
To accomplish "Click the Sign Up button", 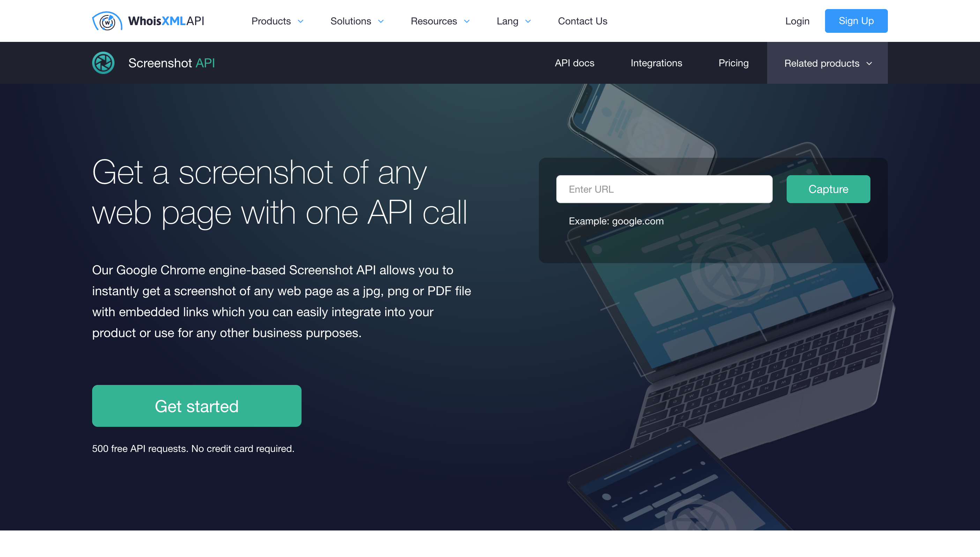I will [856, 21].
